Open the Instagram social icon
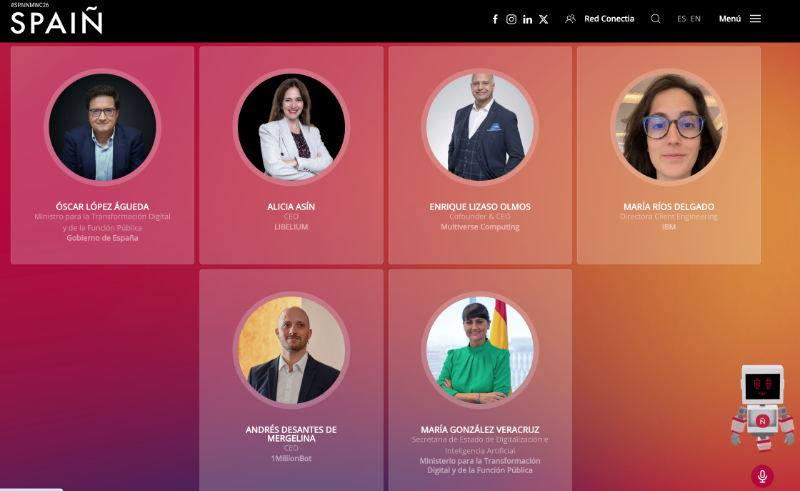The width and height of the screenshot is (800, 491). click(511, 19)
